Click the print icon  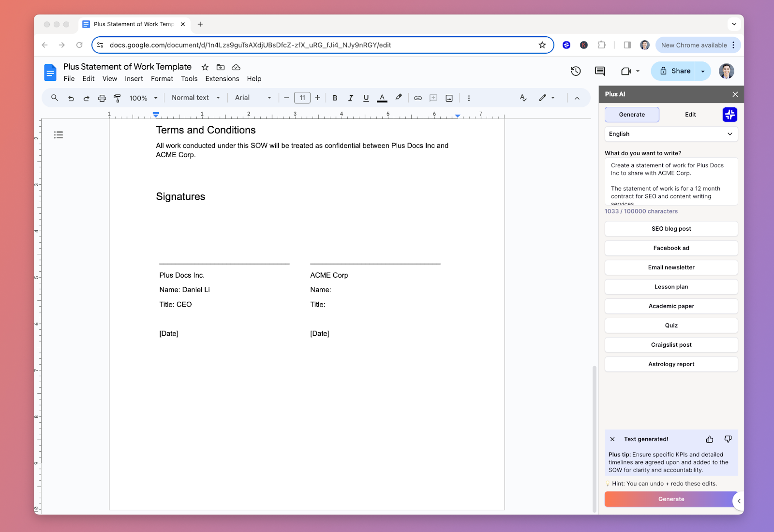102,98
